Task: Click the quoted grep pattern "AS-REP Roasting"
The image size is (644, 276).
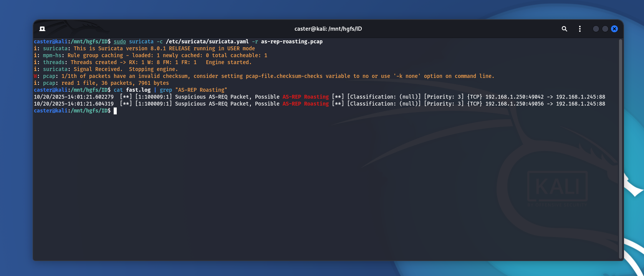Action: point(201,90)
